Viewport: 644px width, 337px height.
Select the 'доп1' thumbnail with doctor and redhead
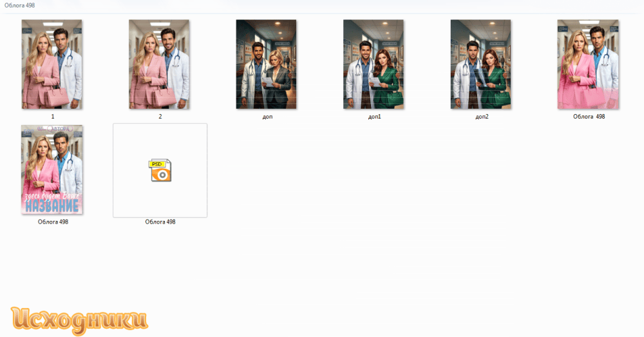(x=374, y=64)
